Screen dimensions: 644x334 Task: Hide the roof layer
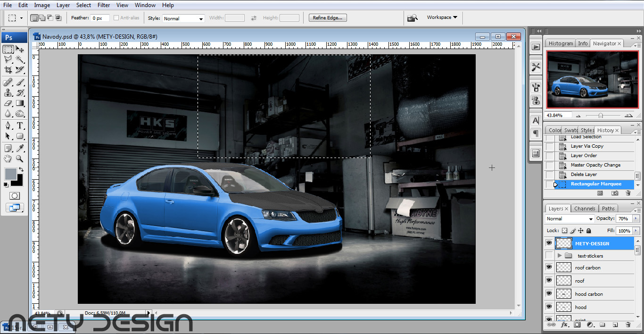549,281
